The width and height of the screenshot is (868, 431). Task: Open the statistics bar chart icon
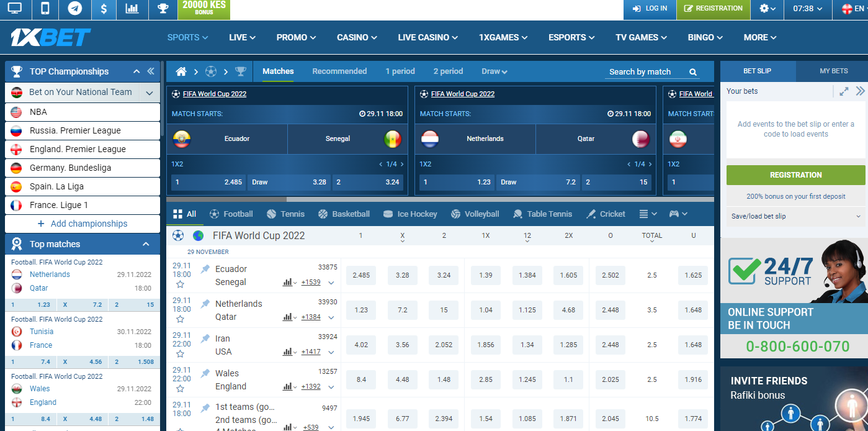click(132, 9)
